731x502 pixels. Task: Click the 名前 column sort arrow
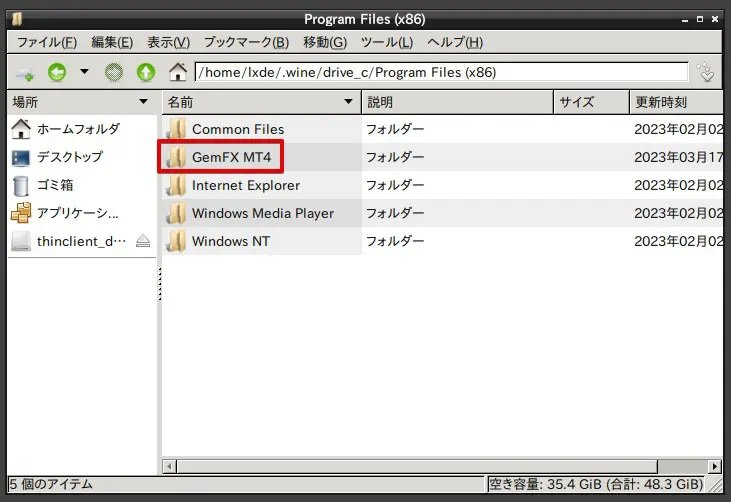point(348,102)
